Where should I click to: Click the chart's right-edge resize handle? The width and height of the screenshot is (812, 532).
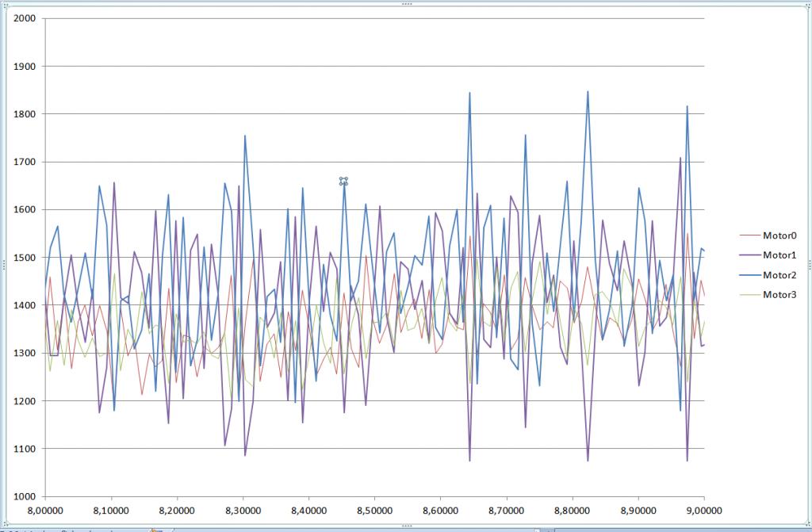point(808,266)
